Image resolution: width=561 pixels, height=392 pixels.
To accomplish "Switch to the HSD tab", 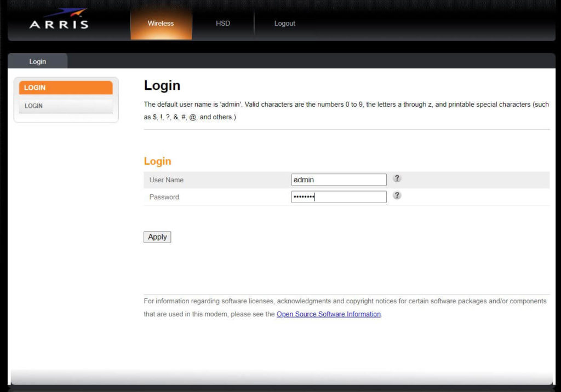I will coord(223,24).
